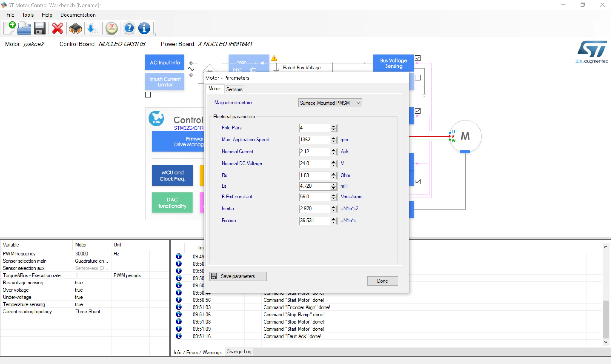This screenshot has width=611, height=364.
Task: Click the floppy icon on Save parameters
Action: click(214, 276)
